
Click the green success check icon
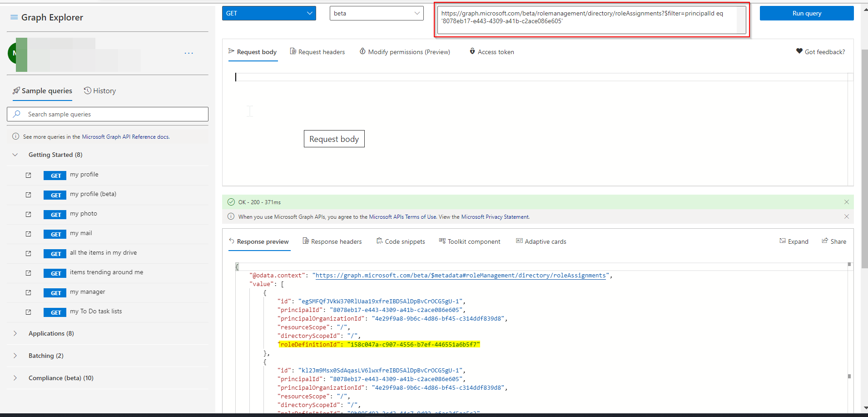(231, 202)
